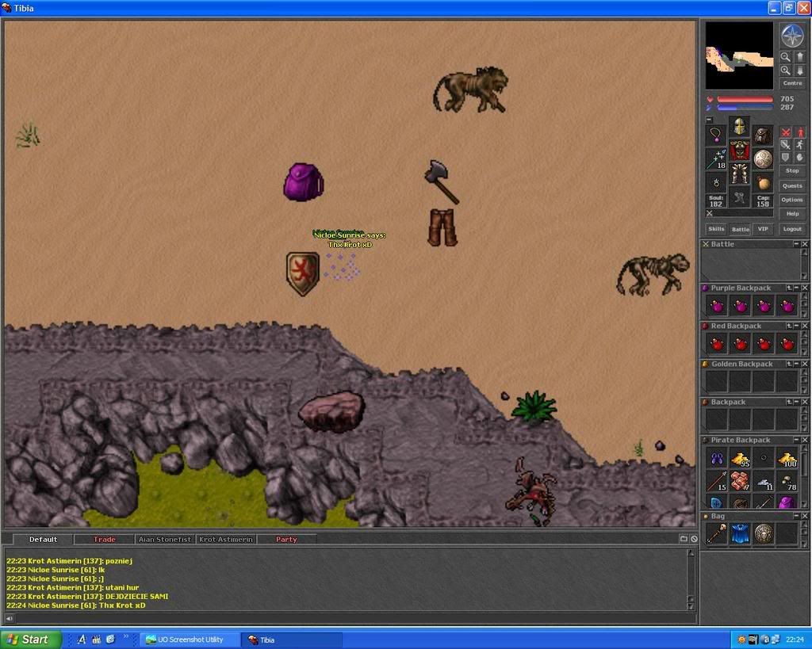
Task: Click the round shield slot
Action: (763, 158)
